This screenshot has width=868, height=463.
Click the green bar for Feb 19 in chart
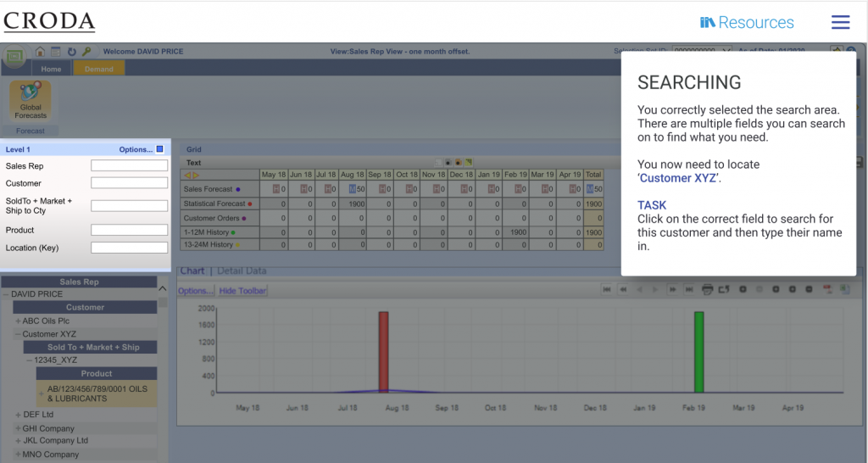699,352
